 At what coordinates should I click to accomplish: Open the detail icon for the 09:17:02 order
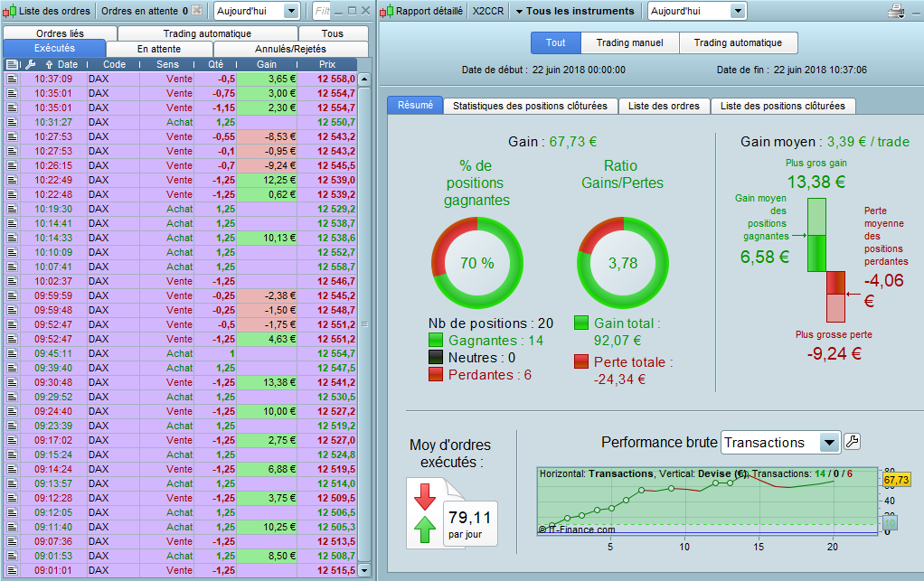12,440
